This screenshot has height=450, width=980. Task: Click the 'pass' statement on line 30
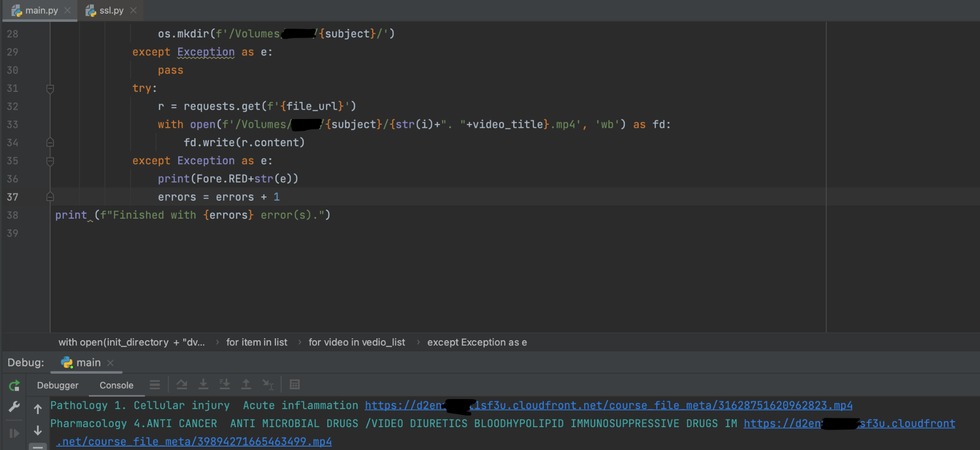pyautogui.click(x=170, y=70)
